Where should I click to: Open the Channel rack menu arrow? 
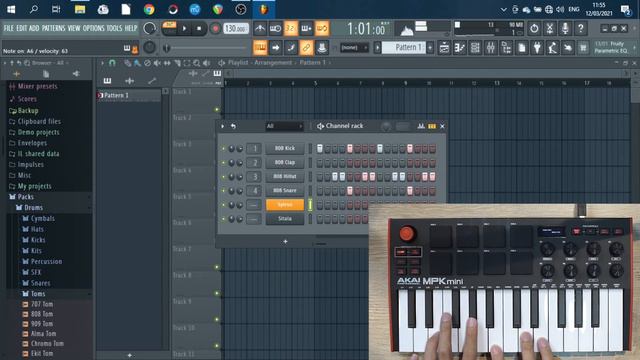pos(222,126)
